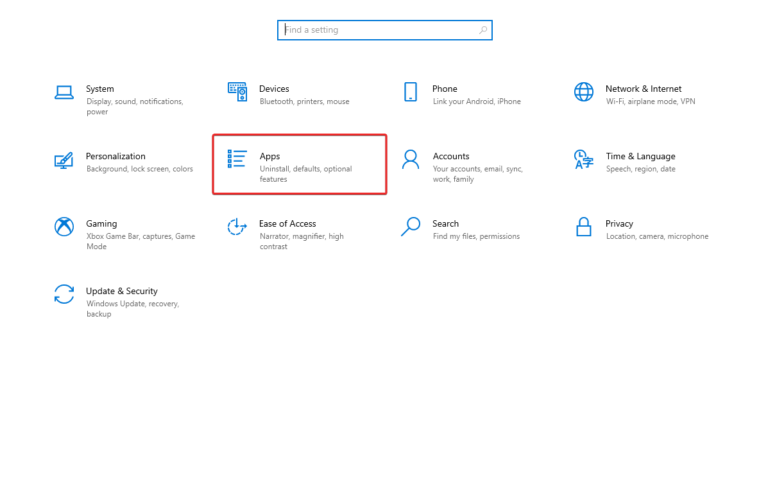The width and height of the screenshot is (768, 479).
Task: Click the Accounts person icon
Action: tap(410, 160)
